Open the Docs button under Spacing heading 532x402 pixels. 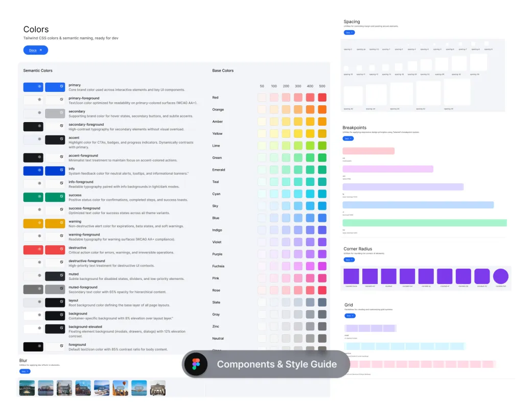point(349,32)
